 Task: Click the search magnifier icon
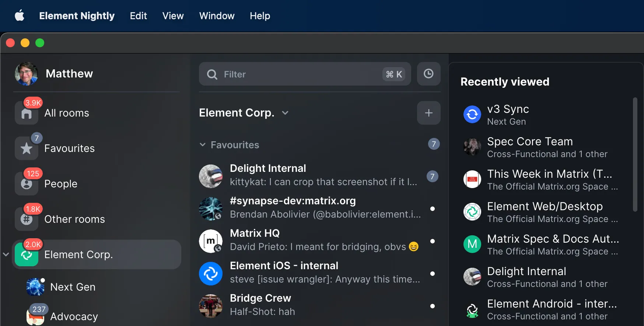212,74
